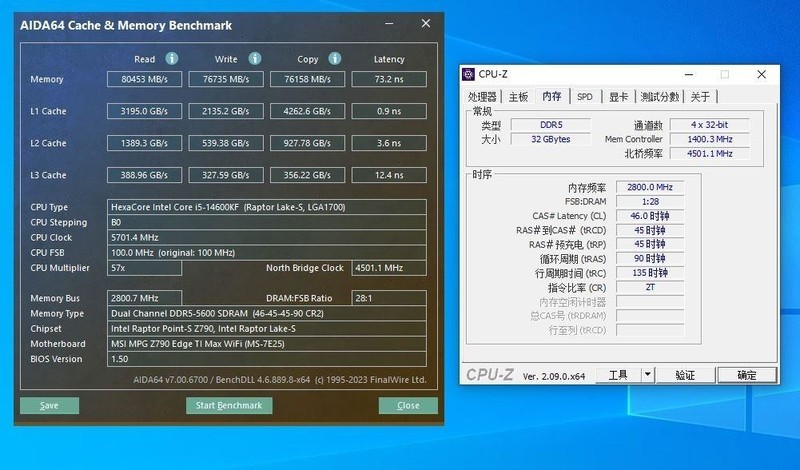
Task: Click the DRAM:FSB Ratio value 28:1
Action: click(x=389, y=298)
